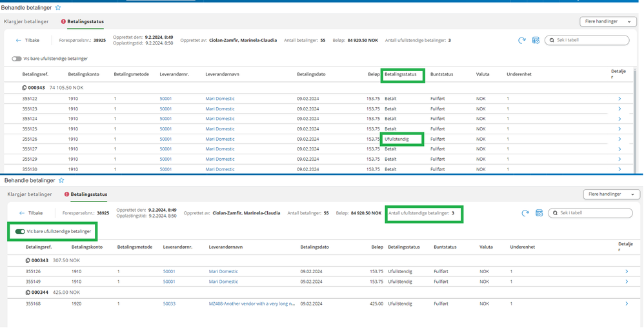Switch to upper 'Klargjør betalinger' tab
Screen dimensions: 644x330
26,22
